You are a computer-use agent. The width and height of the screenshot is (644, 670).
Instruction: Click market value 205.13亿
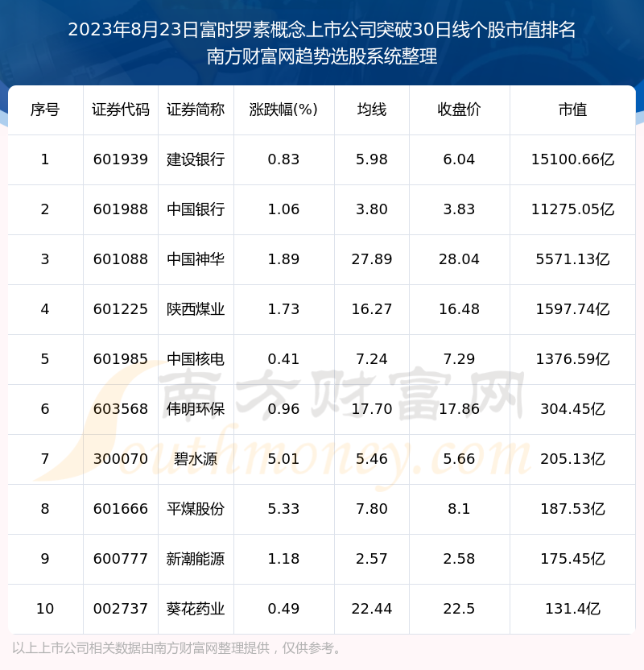(572, 459)
